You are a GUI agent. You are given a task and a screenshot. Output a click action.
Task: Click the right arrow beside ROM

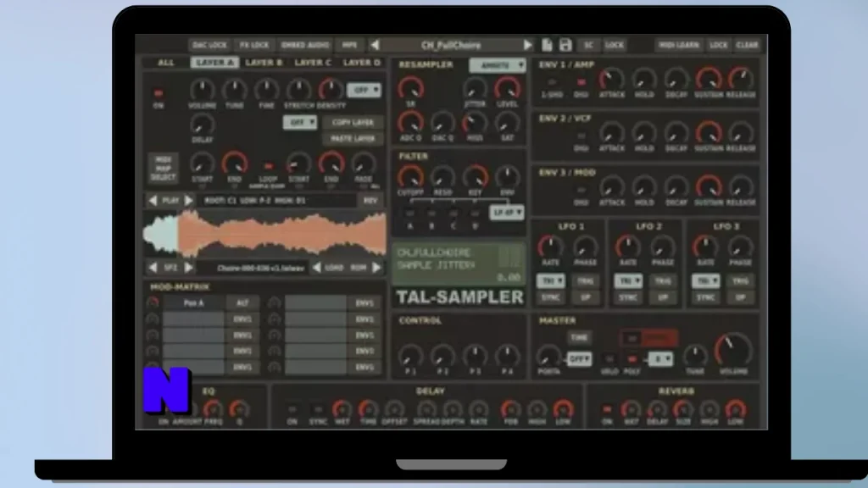376,268
